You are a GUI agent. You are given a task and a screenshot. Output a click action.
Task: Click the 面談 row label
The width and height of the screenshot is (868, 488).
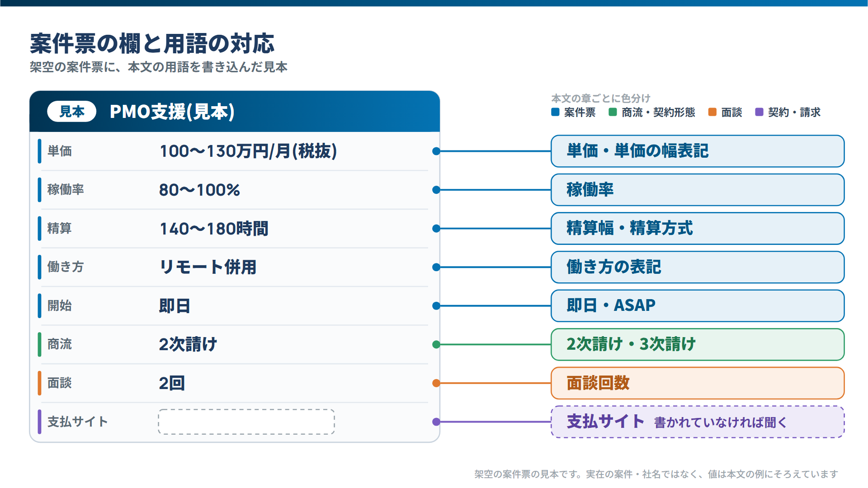pyautogui.click(x=60, y=383)
